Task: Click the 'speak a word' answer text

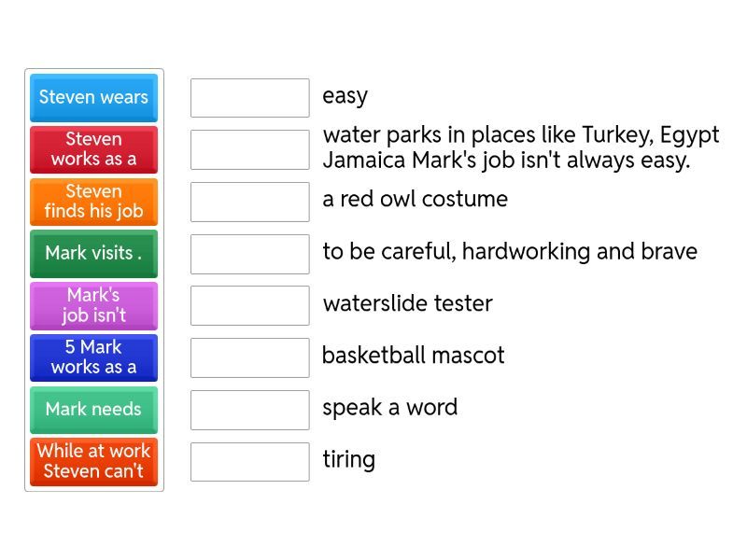Action: 389,408
